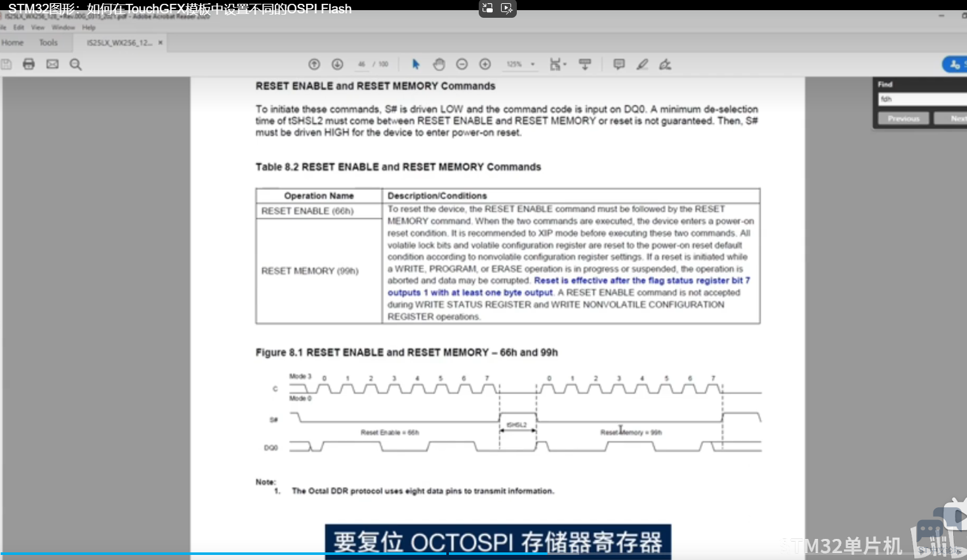Screen dimensions: 967x560
Task: Choose the Selection arrow tool
Action: 416,64
